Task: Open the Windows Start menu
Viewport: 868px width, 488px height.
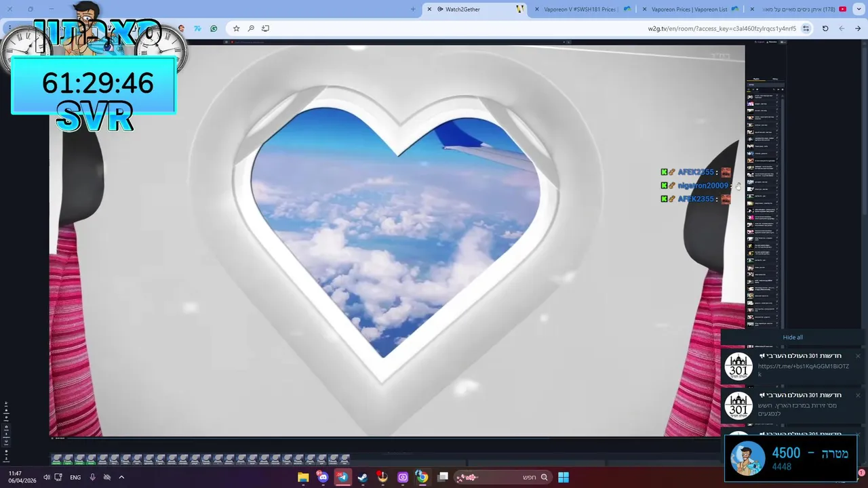Action: tap(564, 477)
